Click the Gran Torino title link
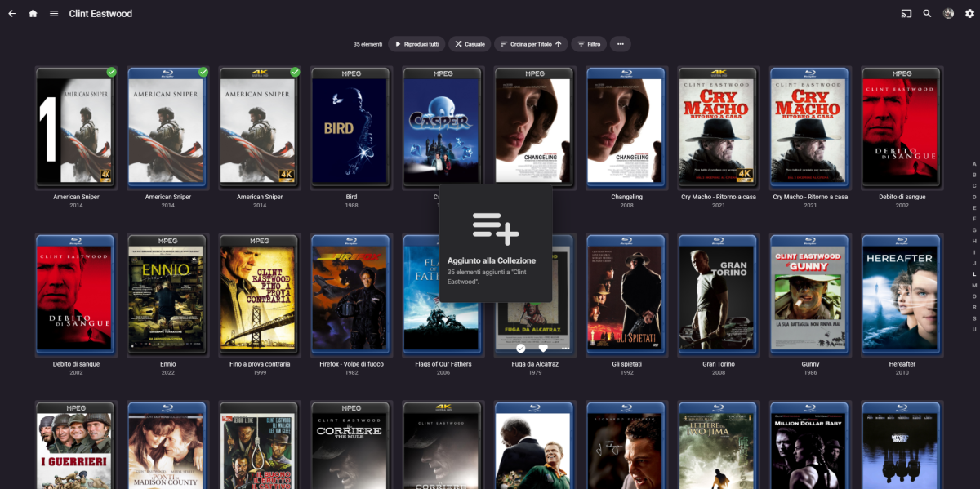Image resolution: width=980 pixels, height=489 pixels. click(x=719, y=364)
